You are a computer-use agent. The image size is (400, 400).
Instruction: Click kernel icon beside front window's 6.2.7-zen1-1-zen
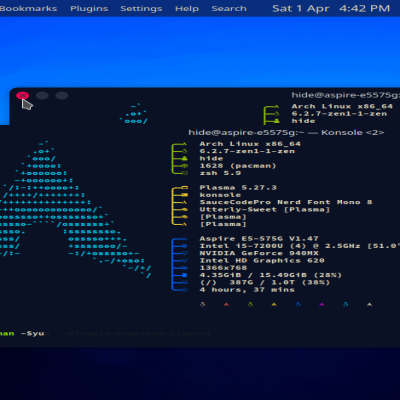[184, 151]
